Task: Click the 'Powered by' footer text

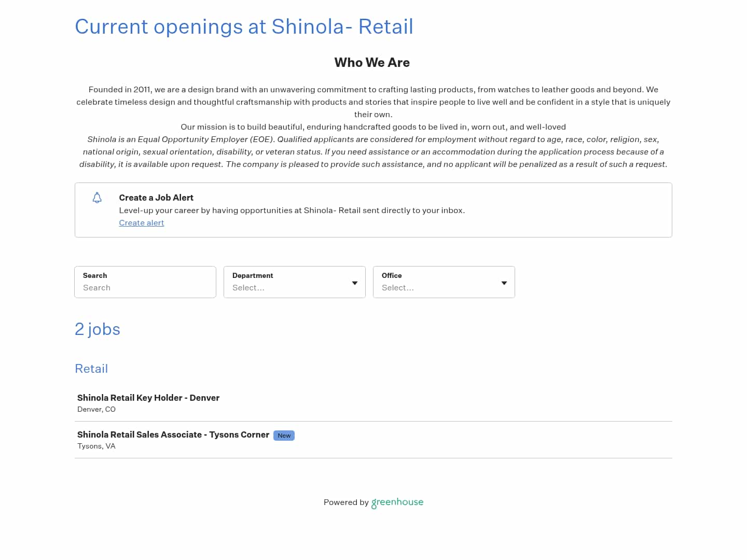Action: point(346,502)
